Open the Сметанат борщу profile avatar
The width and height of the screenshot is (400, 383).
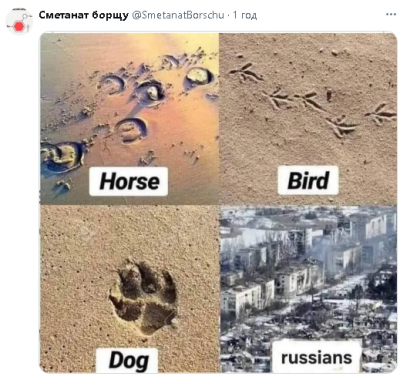click(19, 22)
